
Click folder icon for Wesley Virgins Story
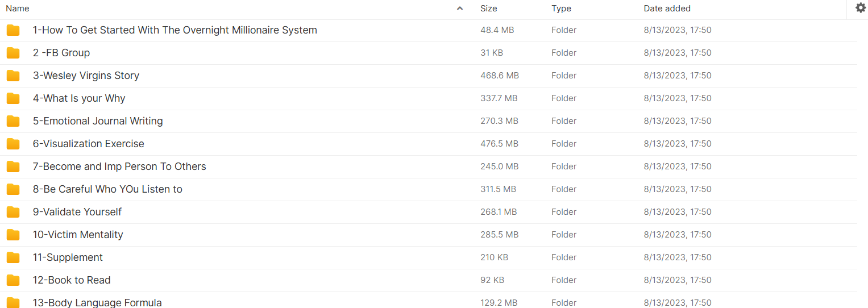tap(13, 76)
